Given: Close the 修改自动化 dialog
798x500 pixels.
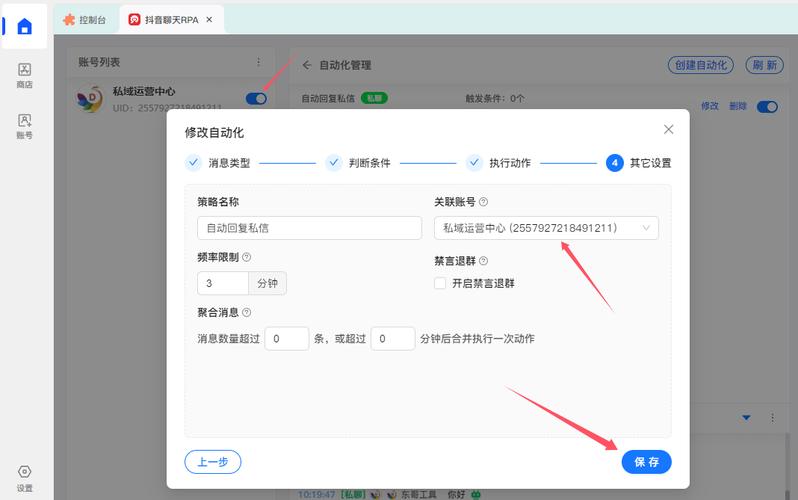Looking at the screenshot, I should 669,129.
